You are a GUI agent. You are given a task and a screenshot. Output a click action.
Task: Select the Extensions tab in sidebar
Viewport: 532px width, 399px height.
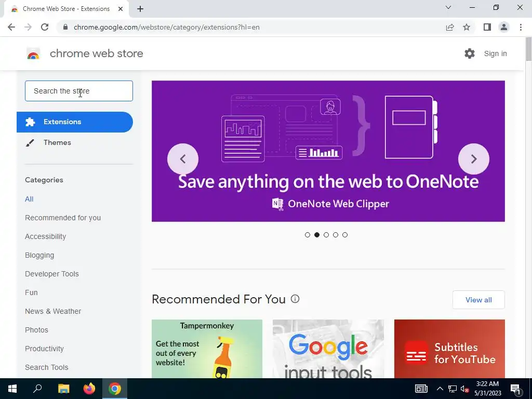(75, 122)
